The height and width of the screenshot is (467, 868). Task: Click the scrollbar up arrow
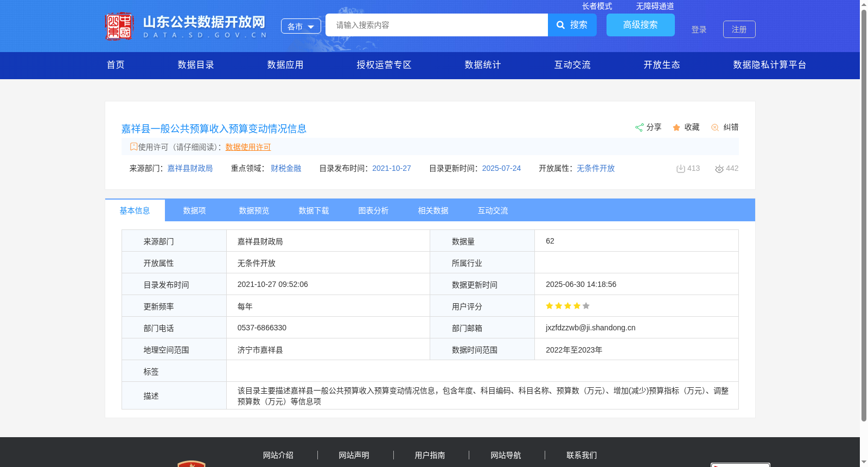pos(864,4)
